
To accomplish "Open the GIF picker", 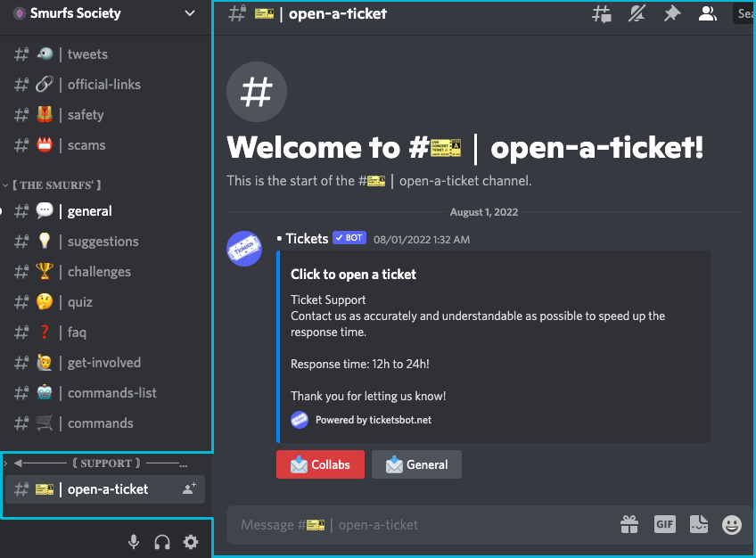I will tap(665, 524).
